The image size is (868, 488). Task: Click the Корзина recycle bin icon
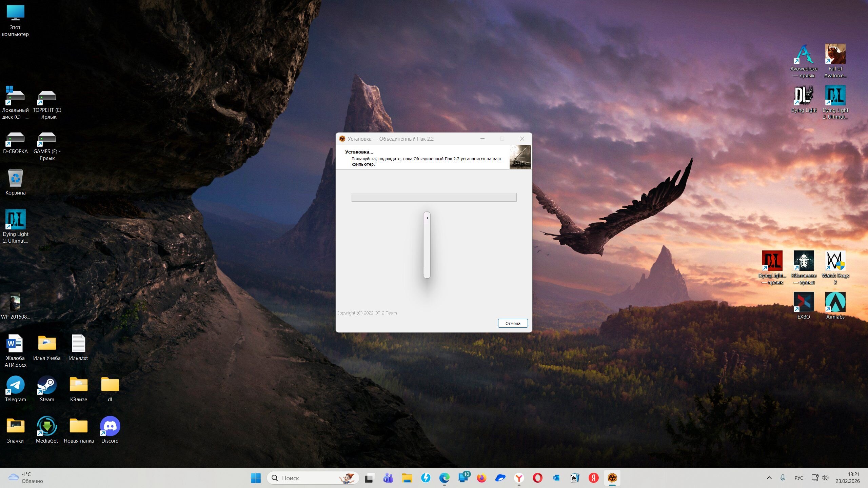click(x=15, y=179)
